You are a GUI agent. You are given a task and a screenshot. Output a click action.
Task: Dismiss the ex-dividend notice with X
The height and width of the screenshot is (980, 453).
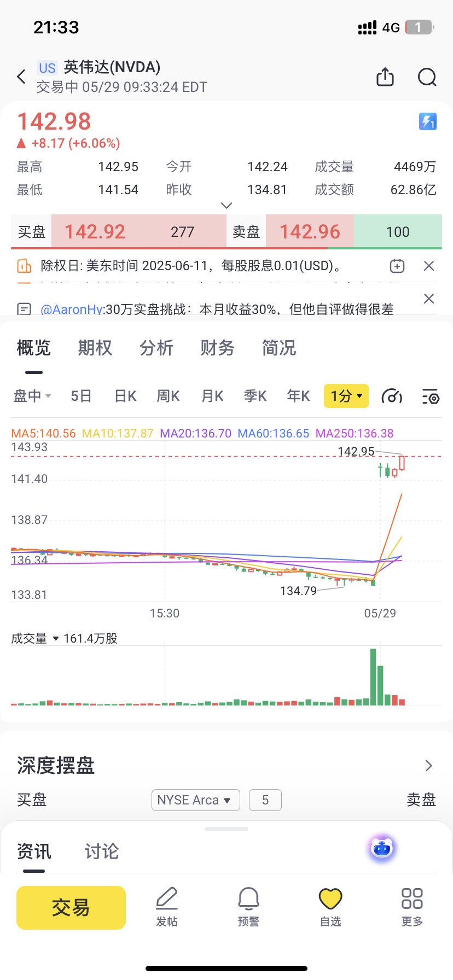pos(429,266)
